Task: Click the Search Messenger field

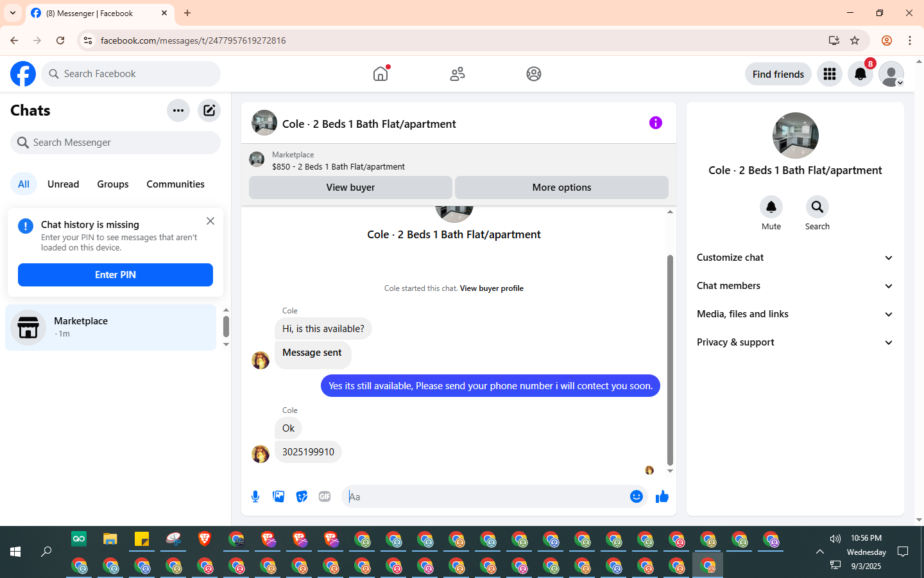Action: click(x=116, y=143)
